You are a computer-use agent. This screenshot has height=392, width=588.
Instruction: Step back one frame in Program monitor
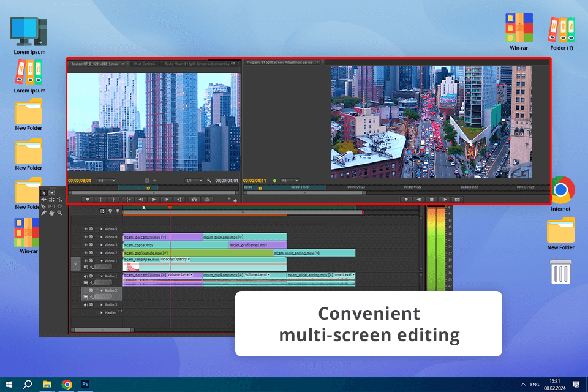click(x=419, y=200)
